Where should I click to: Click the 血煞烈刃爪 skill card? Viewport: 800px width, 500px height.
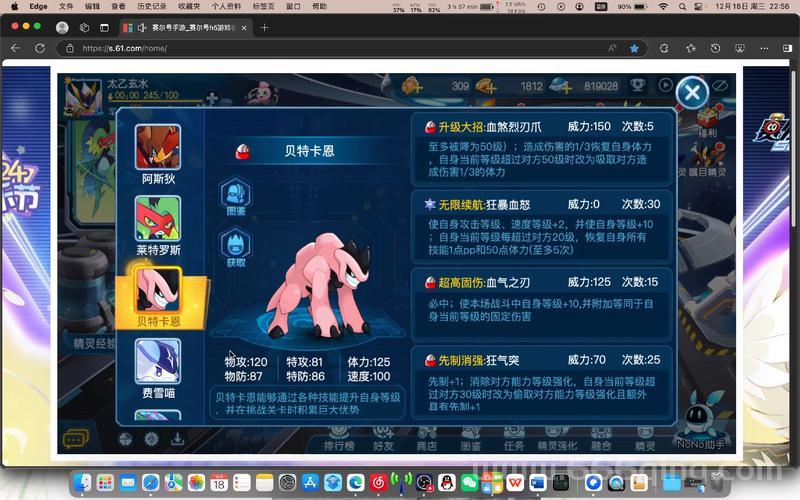coord(541,148)
